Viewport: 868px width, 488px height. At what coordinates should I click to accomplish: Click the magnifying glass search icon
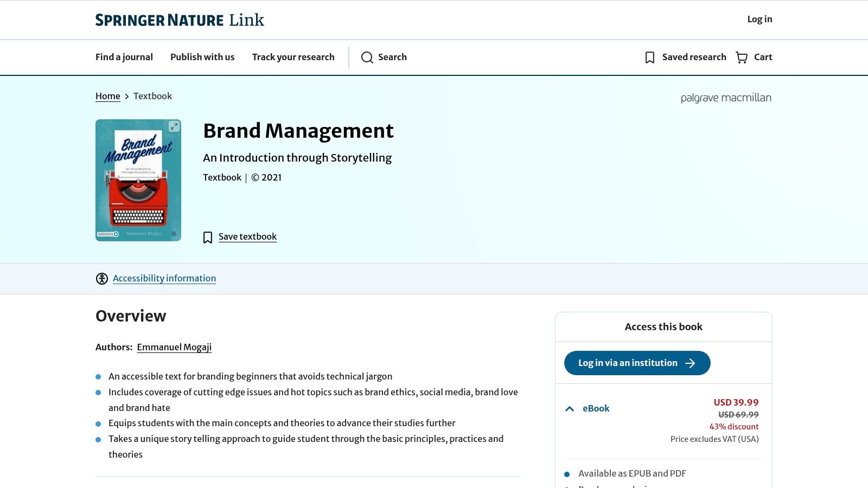coord(367,57)
